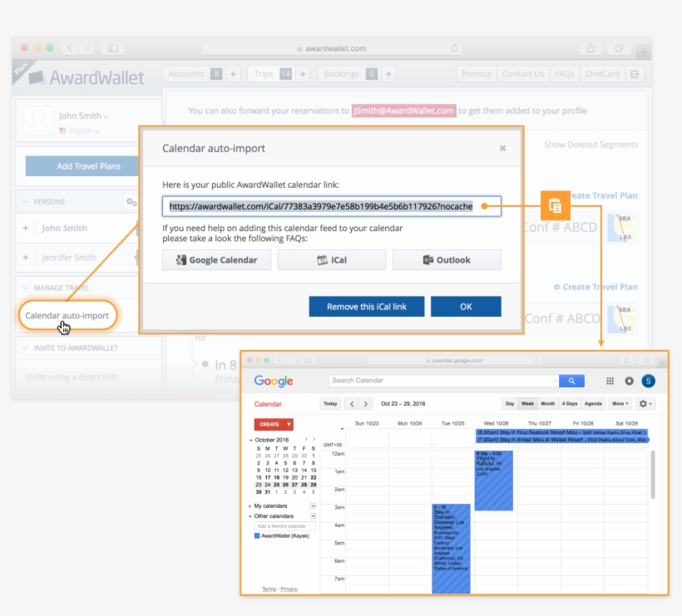Image resolution: width=682 pixels, height=616 pixels.
Task: Click AwardWallet (Kayak) blue color swatch
Action: pos(257,536)
